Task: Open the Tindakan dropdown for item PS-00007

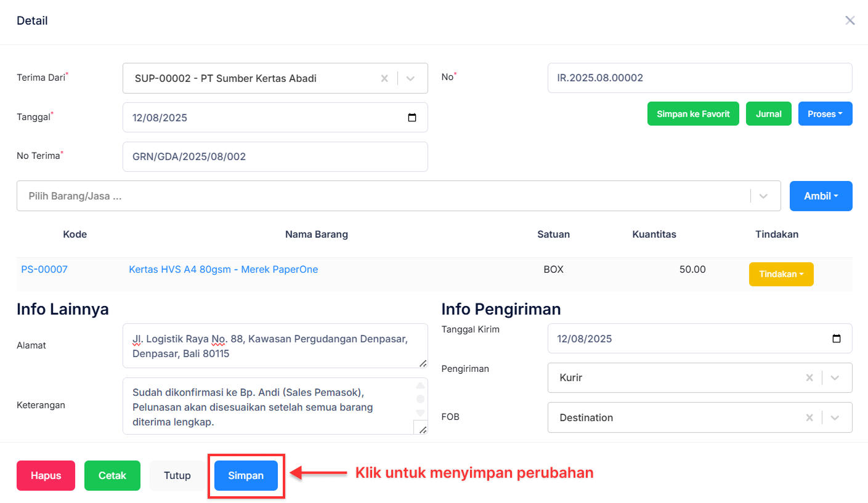Action: coord(781,274)
